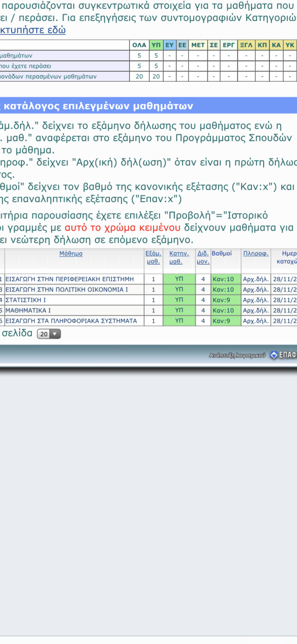Click the 'Ανάπτυξη λογισμικού' footer text
This screenshot has height=644, width=297.
(237, 355)
